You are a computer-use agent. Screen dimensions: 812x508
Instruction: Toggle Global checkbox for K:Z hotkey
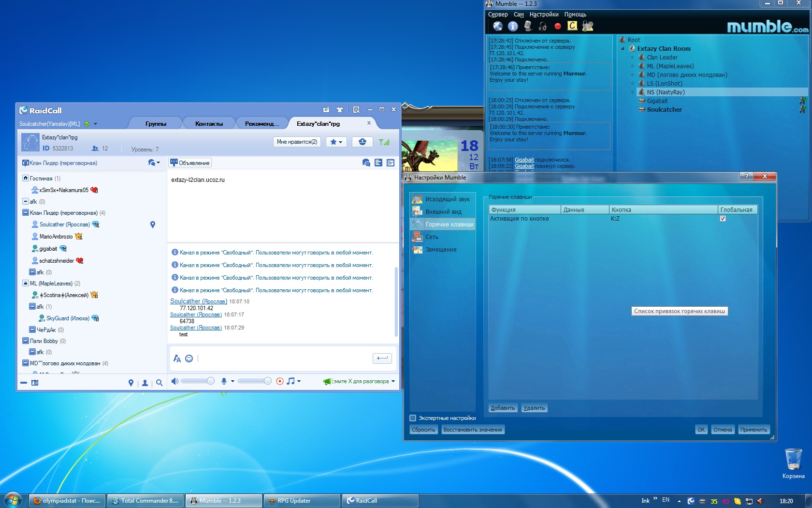pos(723,219)
